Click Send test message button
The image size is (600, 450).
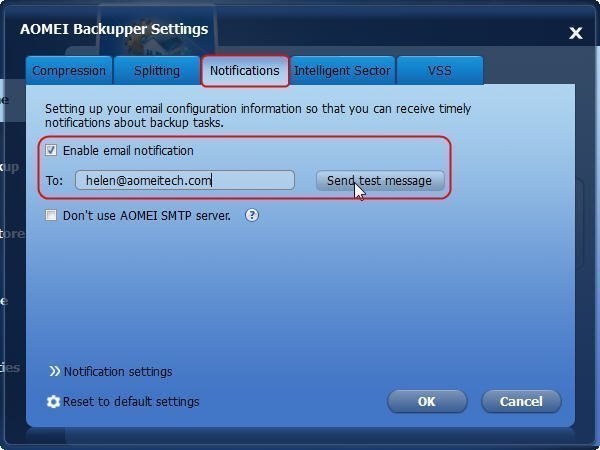[380, 180]
